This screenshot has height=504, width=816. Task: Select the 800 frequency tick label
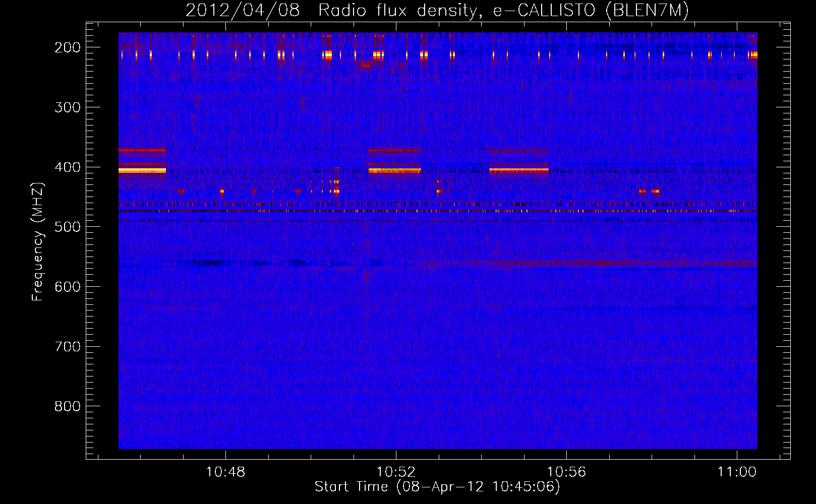(x=68, y=406)
